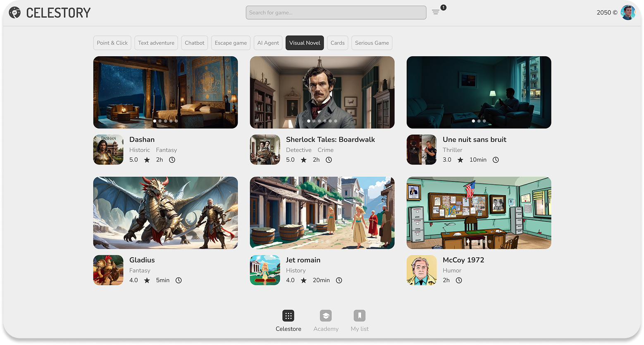Open the Une nuit sans bruit banner
The image size is (644, 345).
tap(479, 92)
